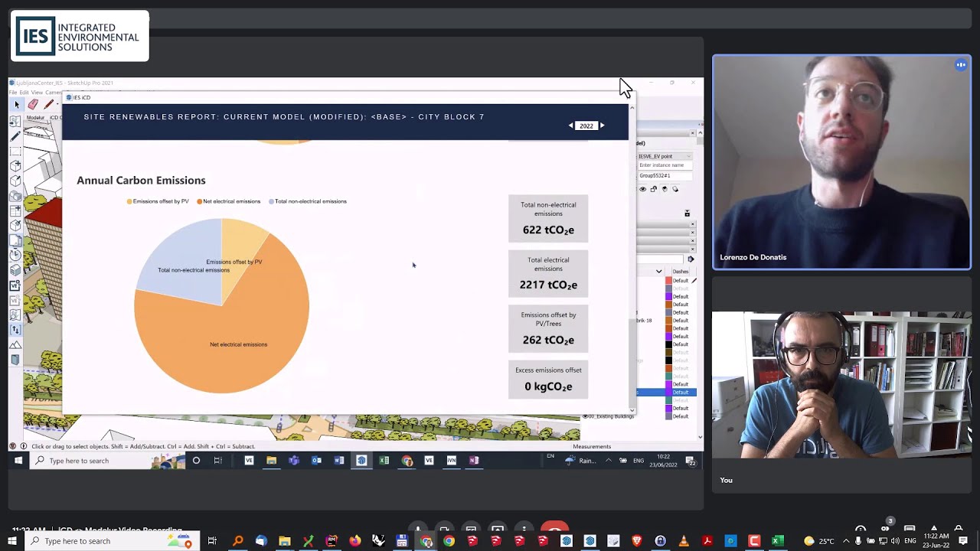
Task: Click the Dashes column header
Action: coord(680,271)
